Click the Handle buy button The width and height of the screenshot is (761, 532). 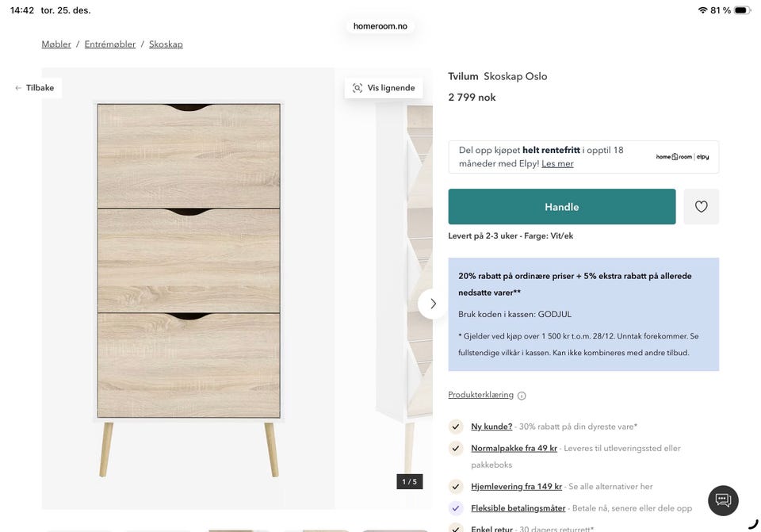point(561,207)
